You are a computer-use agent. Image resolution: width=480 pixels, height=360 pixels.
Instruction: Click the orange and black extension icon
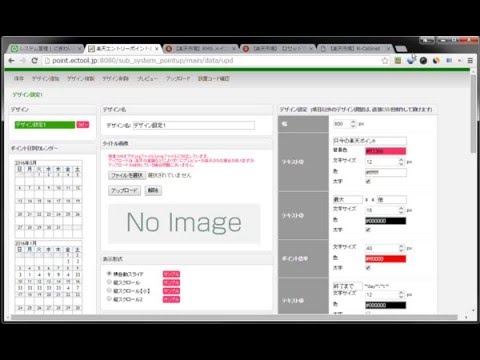[436, 61]
